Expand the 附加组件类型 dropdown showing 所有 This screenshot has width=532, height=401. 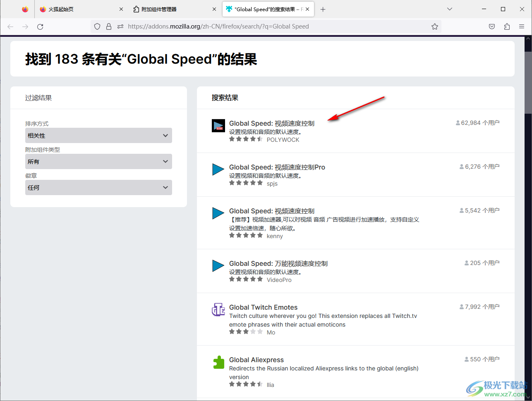pyautogui.click(x=98, y=162)
